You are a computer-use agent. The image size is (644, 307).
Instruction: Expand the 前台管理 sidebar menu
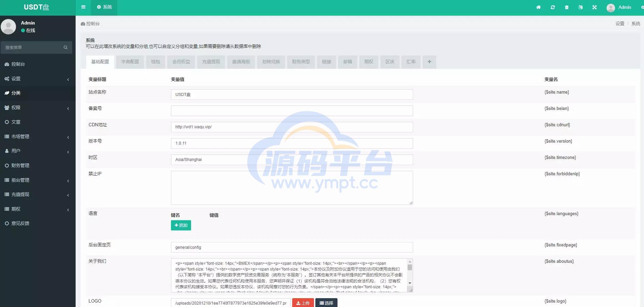[37, 180]
